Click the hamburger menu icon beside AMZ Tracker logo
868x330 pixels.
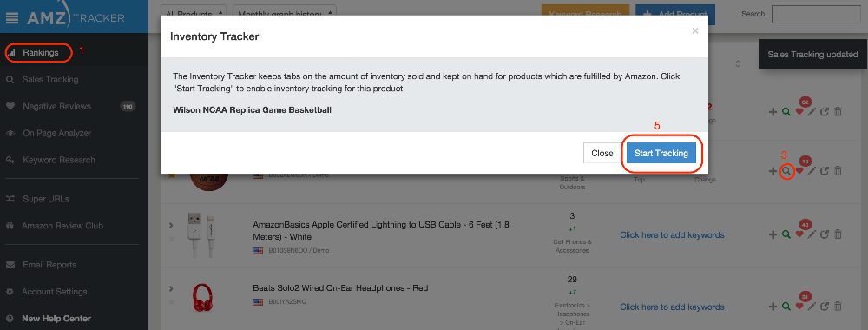(11, 17)
